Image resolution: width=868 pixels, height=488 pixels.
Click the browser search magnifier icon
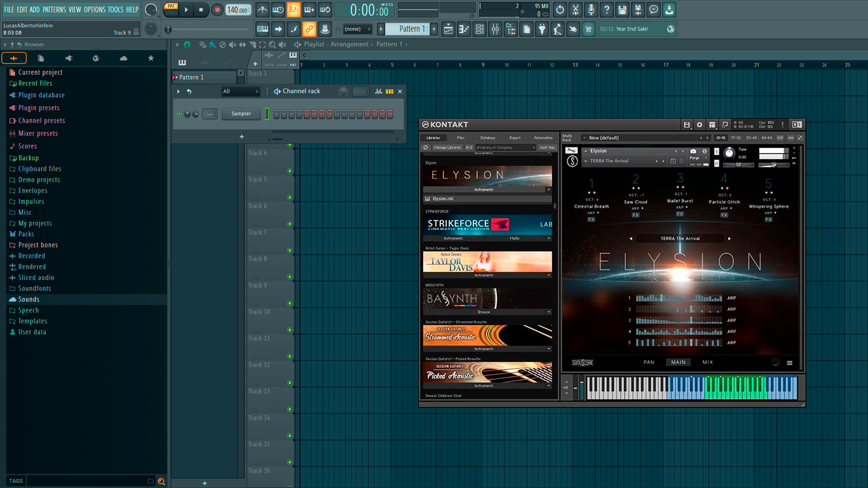(x=161, y=481)
